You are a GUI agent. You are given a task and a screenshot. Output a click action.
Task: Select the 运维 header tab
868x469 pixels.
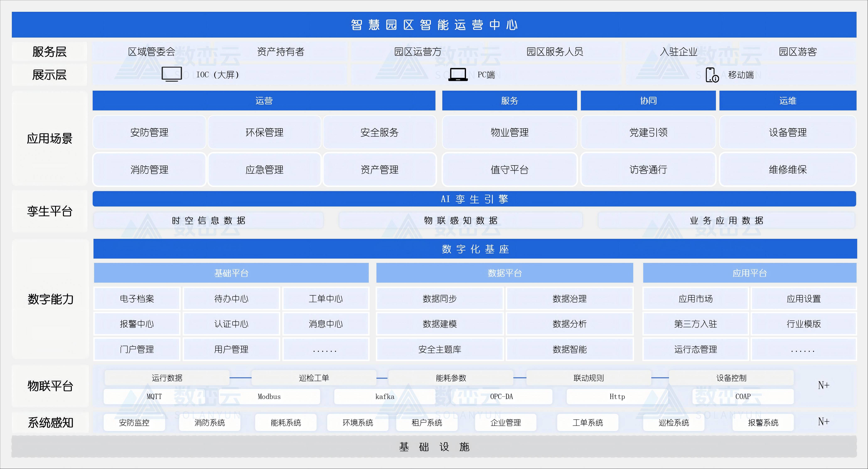point(787,101)
